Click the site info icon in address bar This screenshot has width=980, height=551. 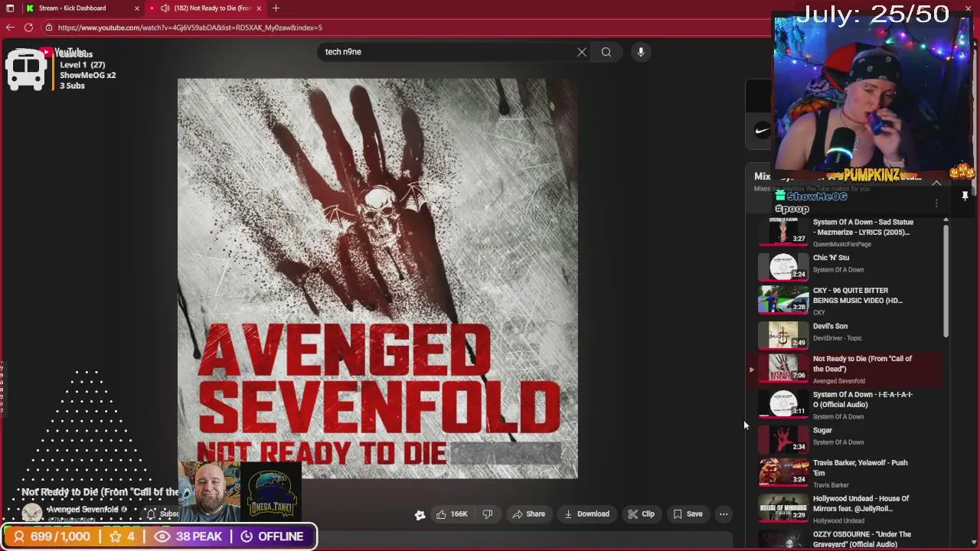48,28
